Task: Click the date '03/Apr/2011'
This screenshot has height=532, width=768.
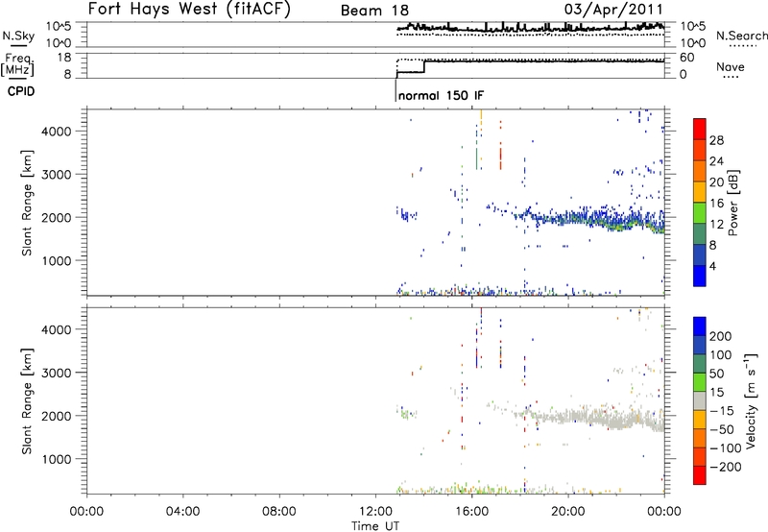Action: [x=613, y=9]
